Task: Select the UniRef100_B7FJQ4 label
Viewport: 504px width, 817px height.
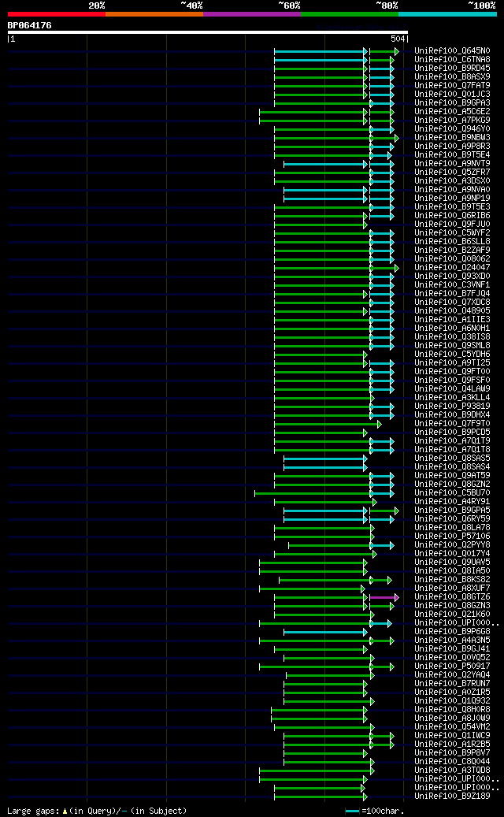Action: (x=452, y=293)
